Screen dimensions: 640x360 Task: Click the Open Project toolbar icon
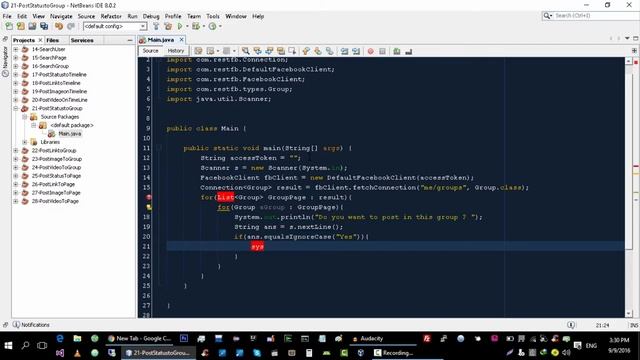[32, 26]
